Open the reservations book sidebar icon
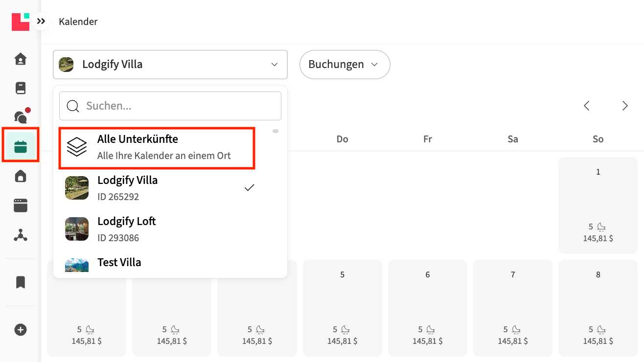Viewport: 644px width, 362px height. (x=21, y=88)
